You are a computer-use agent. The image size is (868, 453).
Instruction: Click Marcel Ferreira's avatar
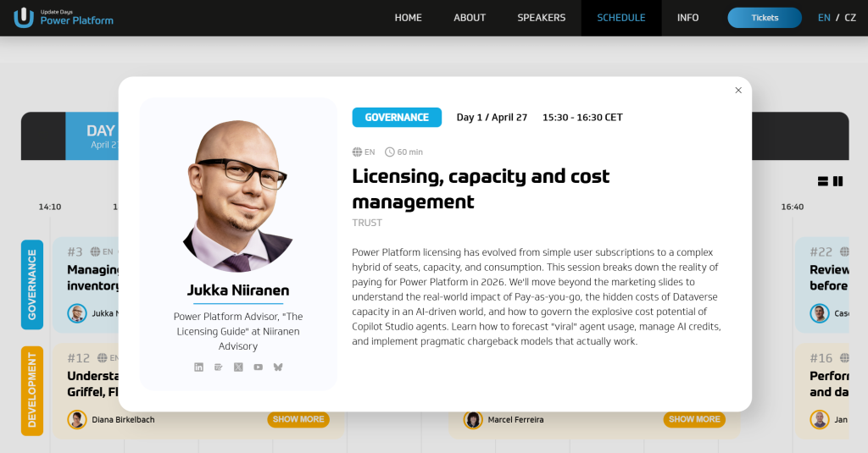click(473, 420)
